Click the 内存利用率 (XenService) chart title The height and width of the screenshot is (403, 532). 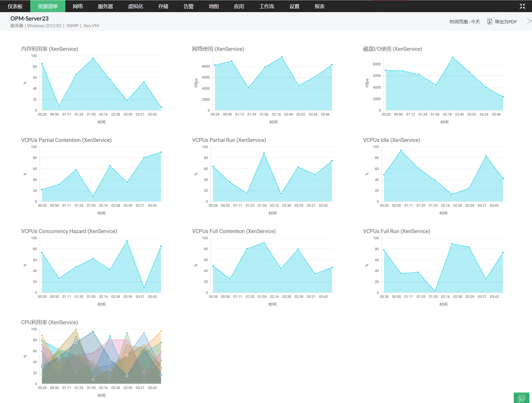[x=50, y=49]
